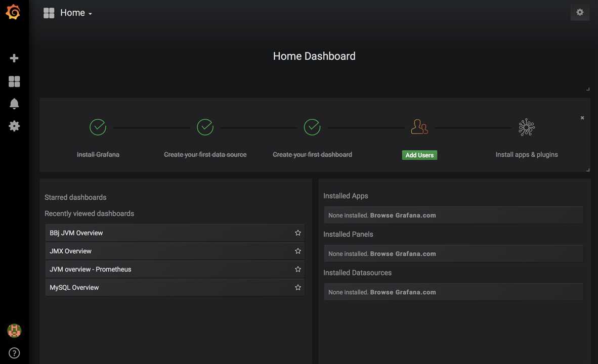The width and height of the screenshot is (598, 364).
Task: Browse Grafana.com under Installed Datasources
Action: point(403,292)
